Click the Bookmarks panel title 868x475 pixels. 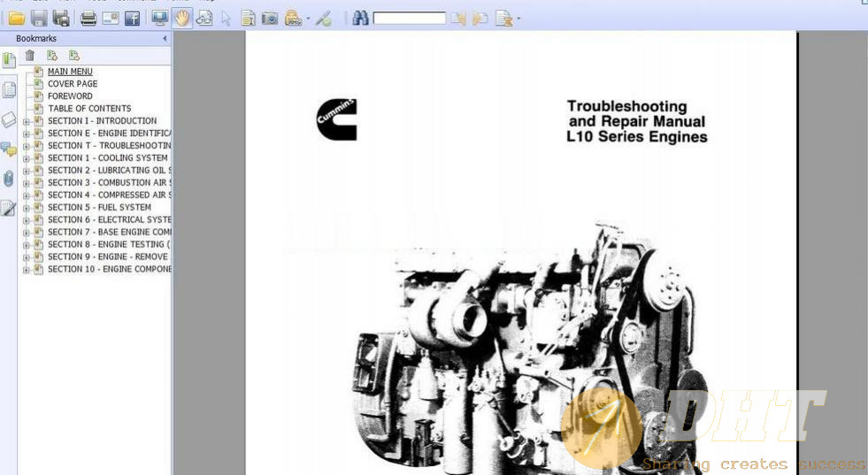pyautogui.click(x=36, y=38)
